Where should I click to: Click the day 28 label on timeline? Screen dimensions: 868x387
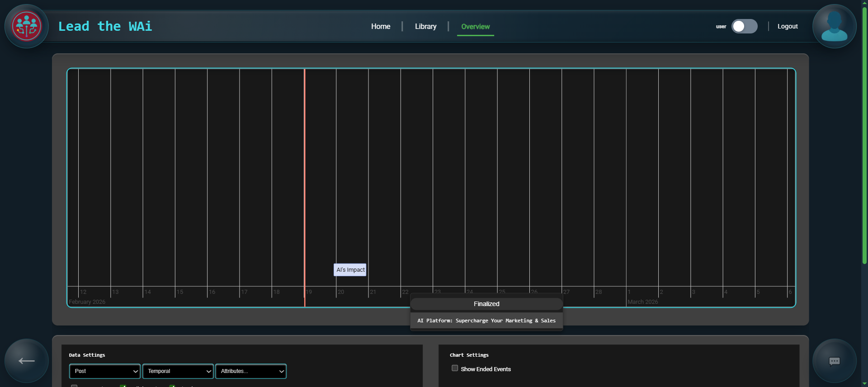tap(599, 292)
